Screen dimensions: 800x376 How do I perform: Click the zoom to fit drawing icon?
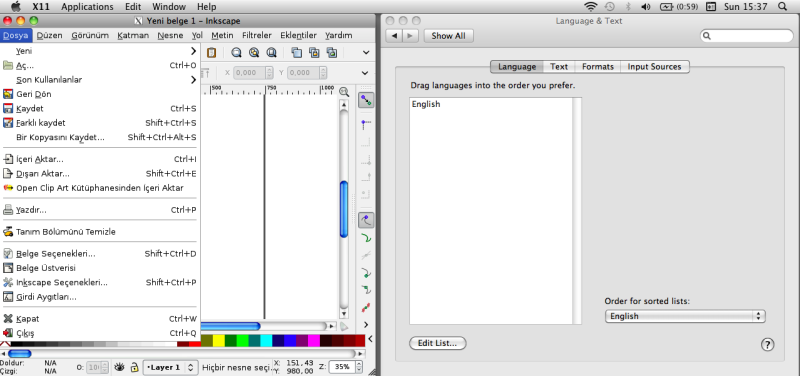click(254, 52)
